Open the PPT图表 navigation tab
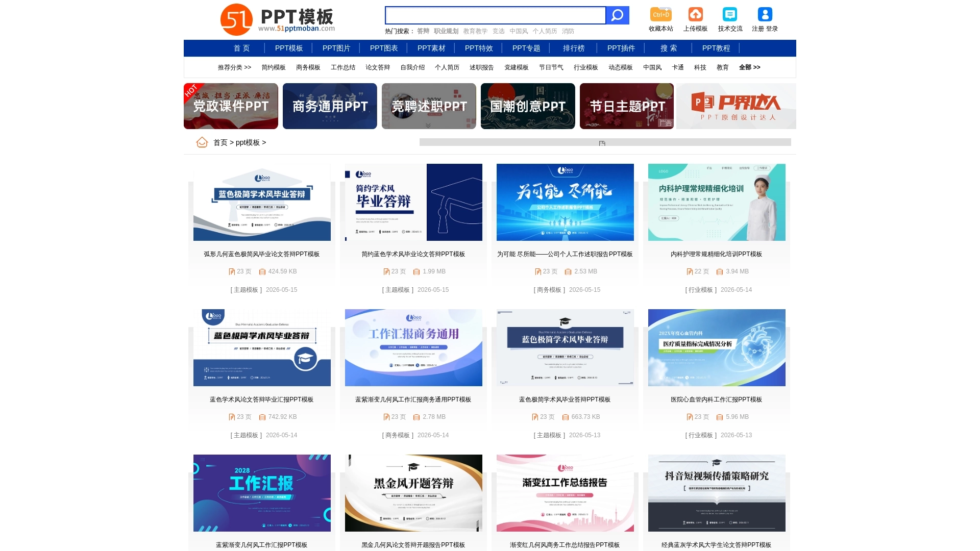 point(384,48)
